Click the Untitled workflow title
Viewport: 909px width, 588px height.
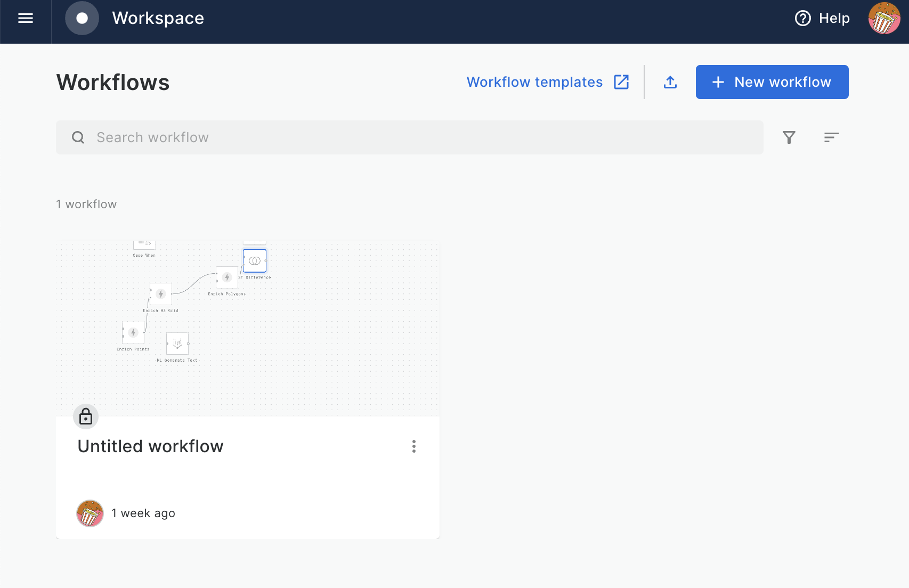pyautogui.click(x=150, y=446)
